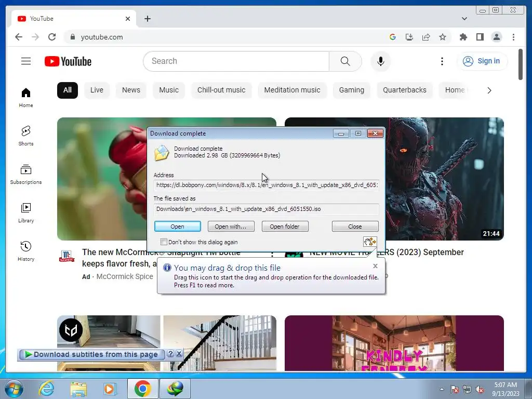Open Windows Explorer from taskbar
Screen dimensions: 532x399
point(78,389)
